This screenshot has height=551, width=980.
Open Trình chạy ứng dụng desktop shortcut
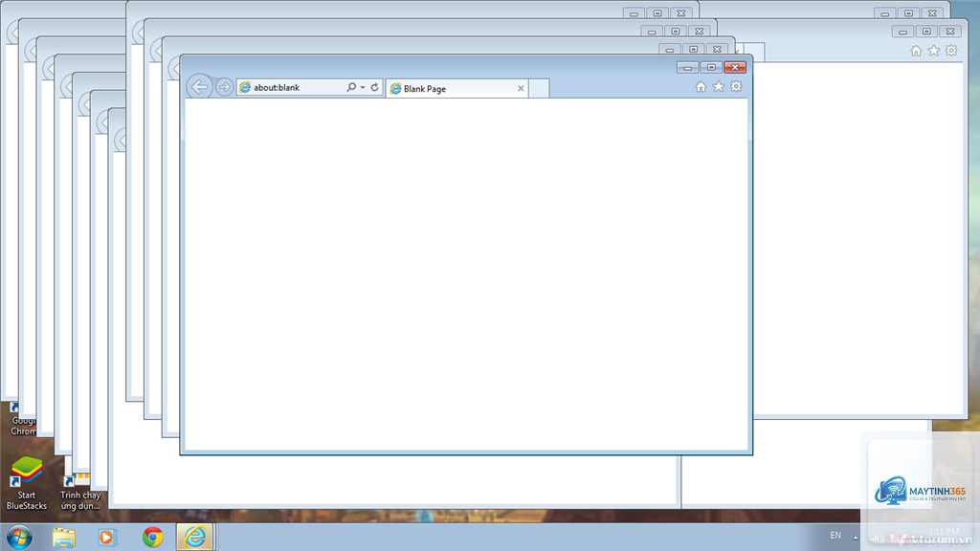coord(80,491)
